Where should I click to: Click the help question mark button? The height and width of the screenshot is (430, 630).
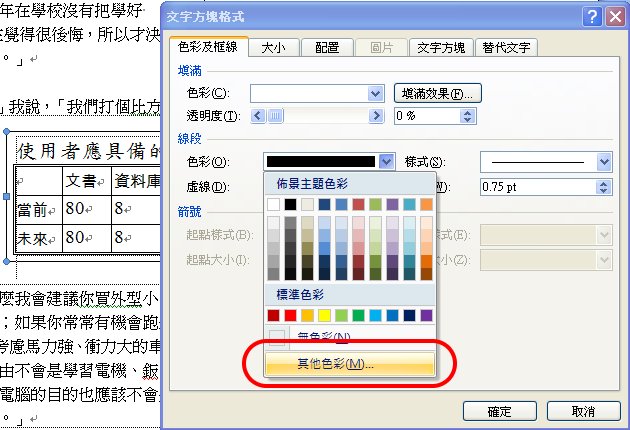click(590, 18)
